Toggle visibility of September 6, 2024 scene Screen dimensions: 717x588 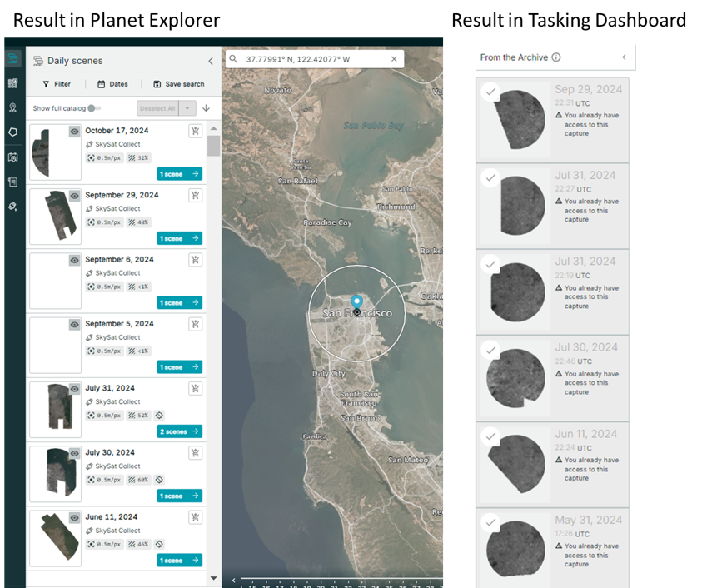74,261
